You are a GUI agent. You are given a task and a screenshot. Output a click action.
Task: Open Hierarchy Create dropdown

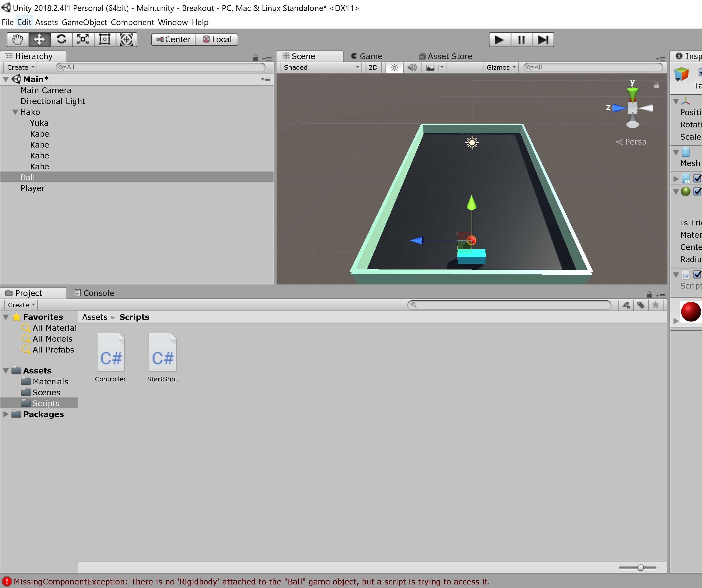[20, 68]
